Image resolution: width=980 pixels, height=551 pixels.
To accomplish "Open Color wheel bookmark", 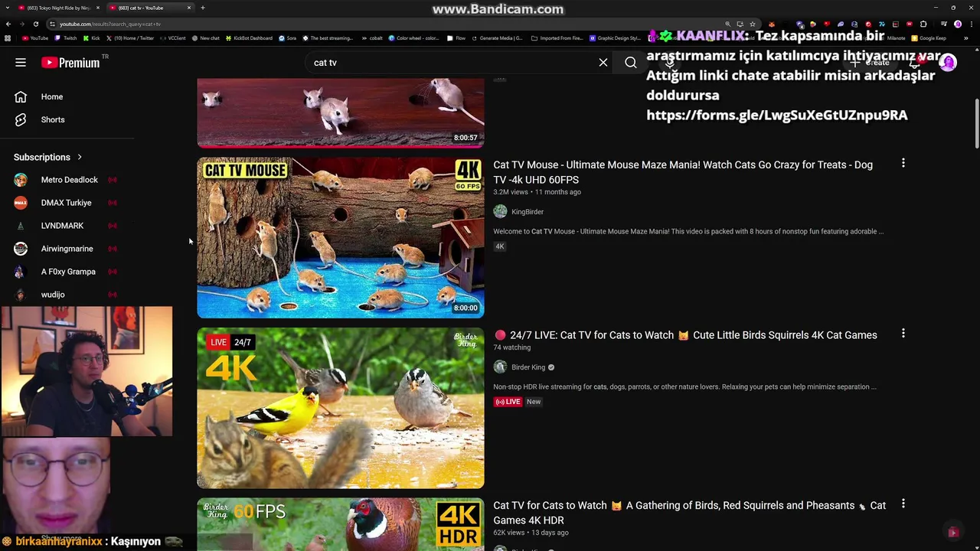I will pos(413,38).
